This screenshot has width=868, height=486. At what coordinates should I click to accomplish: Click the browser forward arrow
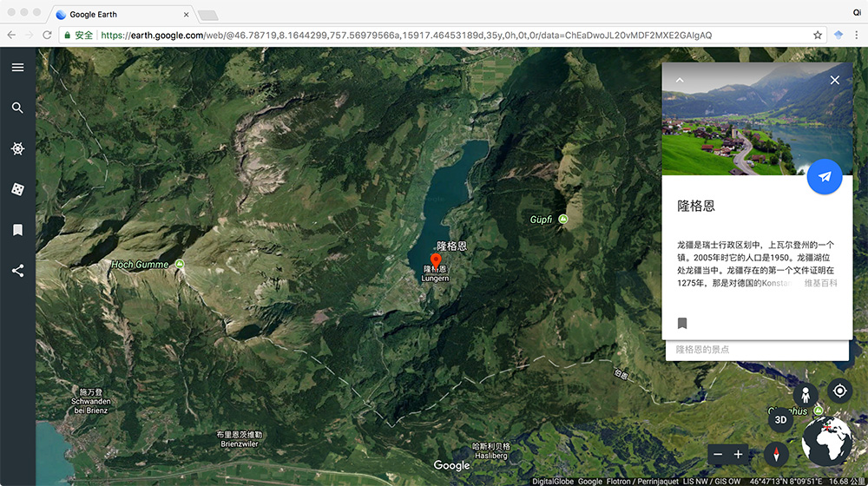[29, 35]
